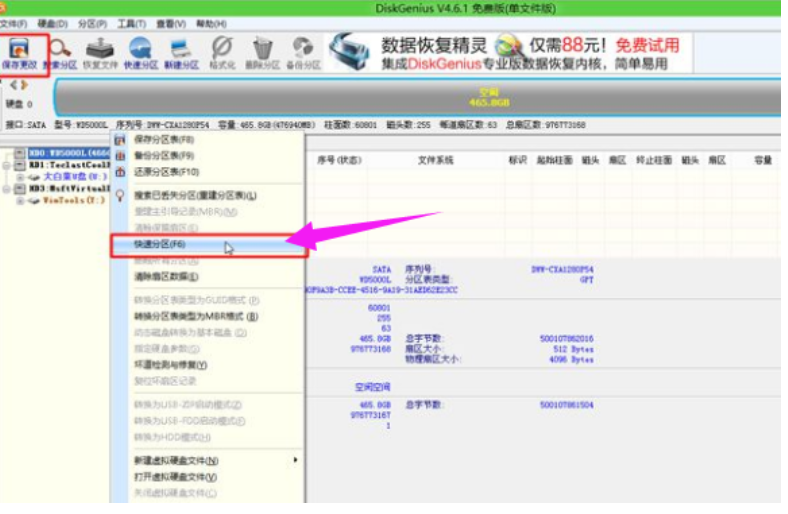Expand the HD3:MsftVirtualDisk tree node

7,188
